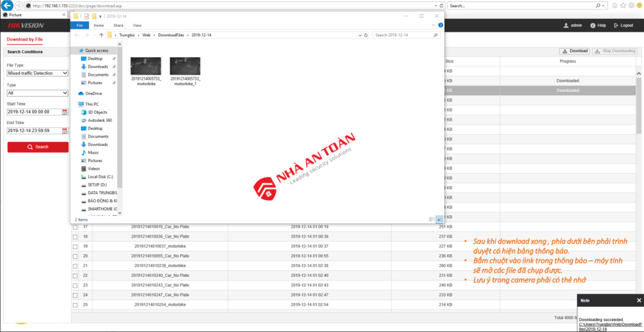Viewport: 644px width, 332px height.
Task: Click the File Explorer help question mark icon
Action: [441, 25]
